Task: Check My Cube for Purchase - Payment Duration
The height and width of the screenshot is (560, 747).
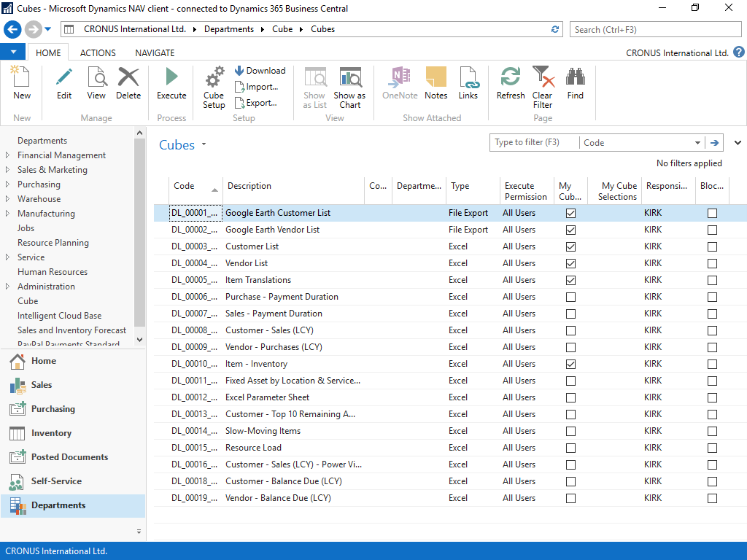Action: pyautogui.click(x=570, y=297)
